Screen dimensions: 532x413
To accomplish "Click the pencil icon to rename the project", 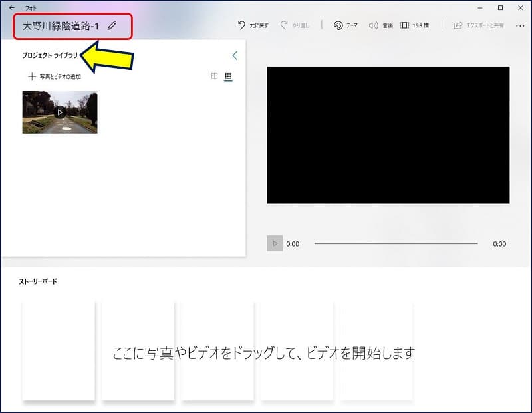I will click(x=112, y=25).
